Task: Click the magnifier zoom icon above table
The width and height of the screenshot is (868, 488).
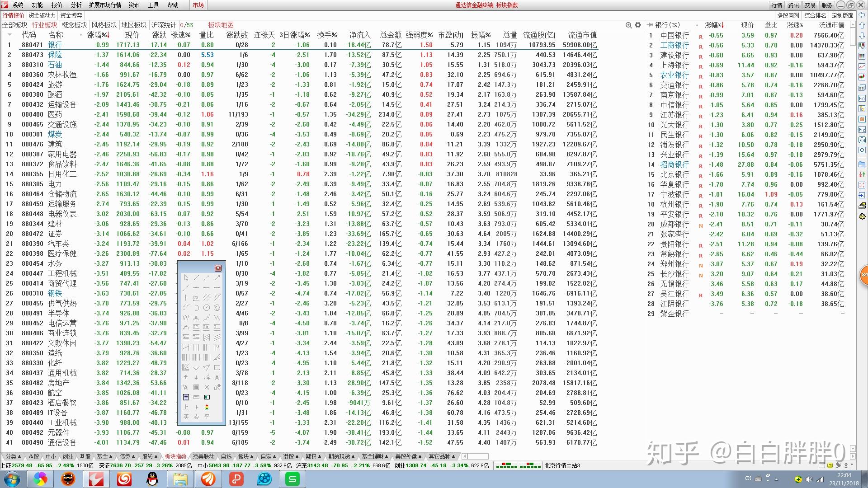Action: tap(628, 25)
